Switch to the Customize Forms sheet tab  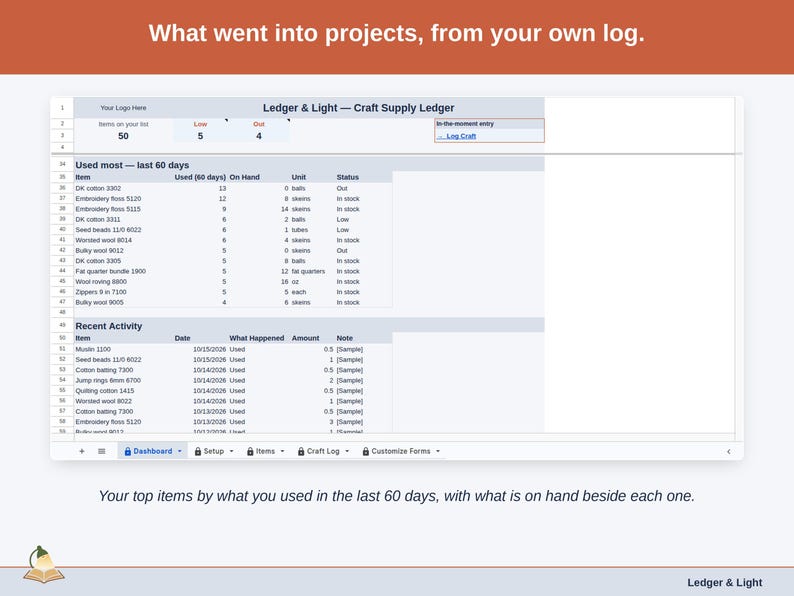(x=401, y=451)
